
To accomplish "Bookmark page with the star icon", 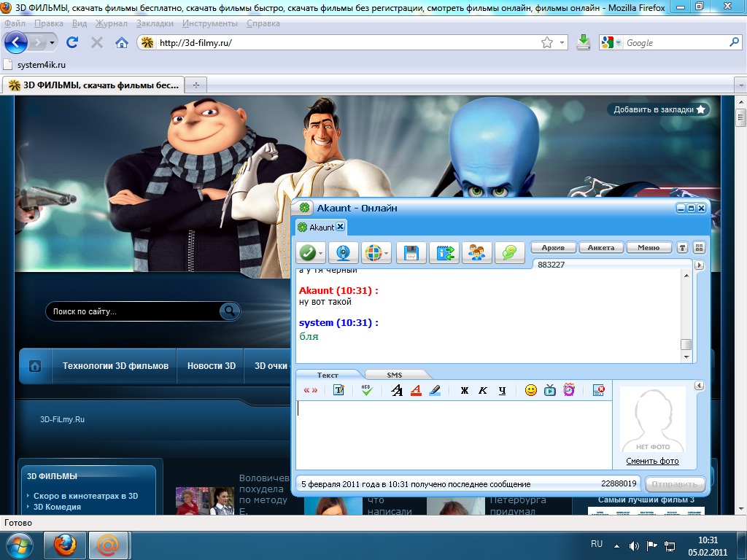I will [x=547, y=42].
